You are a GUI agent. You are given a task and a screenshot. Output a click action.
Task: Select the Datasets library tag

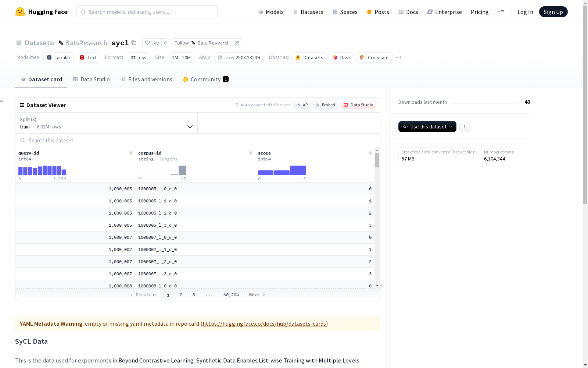[309, 57]
